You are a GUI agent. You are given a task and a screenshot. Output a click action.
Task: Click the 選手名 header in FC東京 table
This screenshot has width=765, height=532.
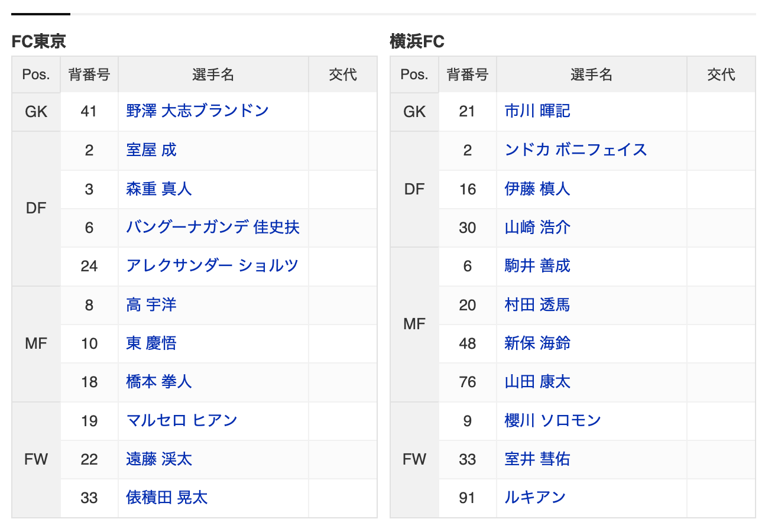213,74
